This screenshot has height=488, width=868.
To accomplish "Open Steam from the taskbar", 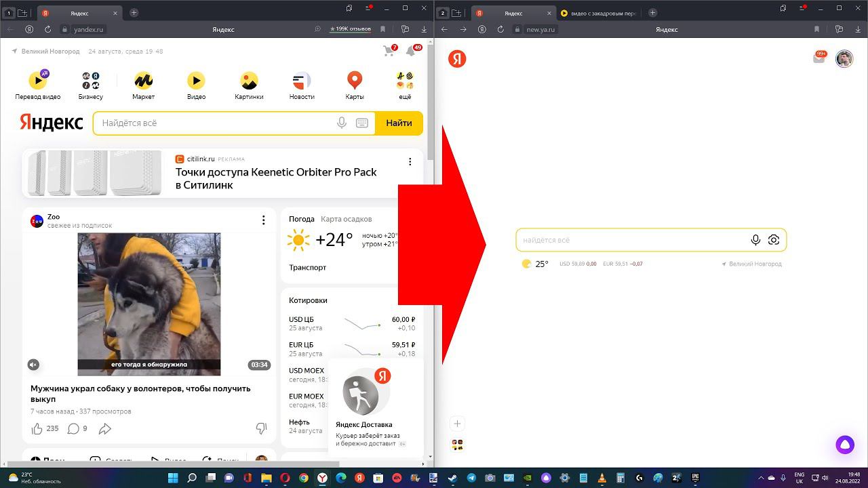I will (452, 478).
